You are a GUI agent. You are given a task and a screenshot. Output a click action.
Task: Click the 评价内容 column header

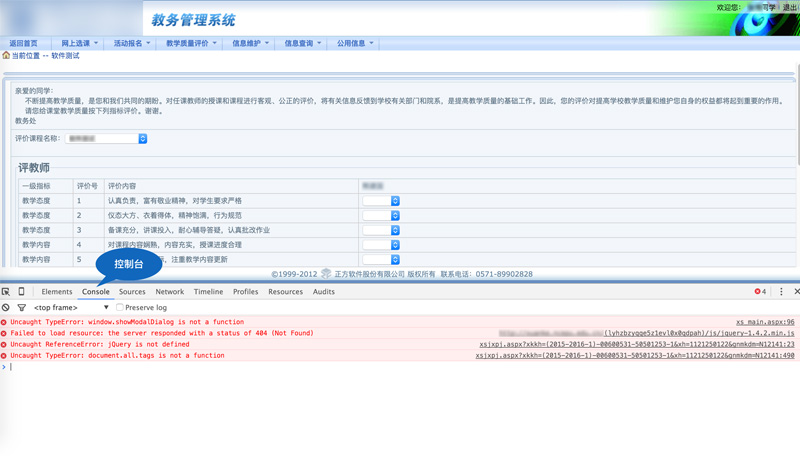click(x=122, y=186)
